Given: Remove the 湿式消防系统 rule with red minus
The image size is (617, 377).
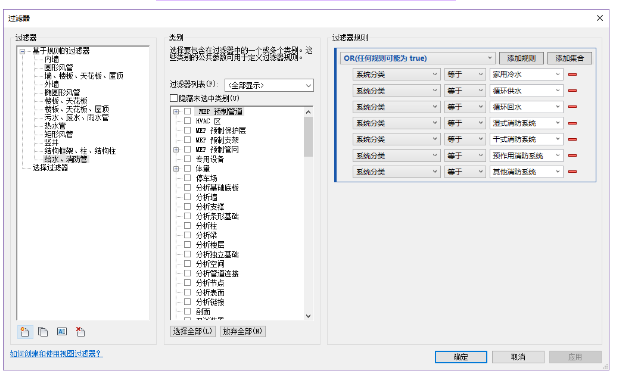Looking at the screenshot, I should click(x=573, y=123).
